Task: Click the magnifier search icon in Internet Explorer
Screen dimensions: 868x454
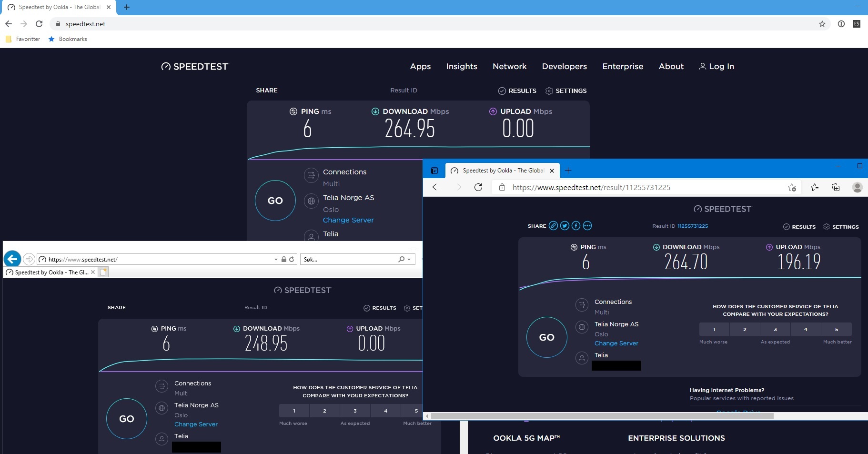Action: pyautogui.click(x=402, y=260)
